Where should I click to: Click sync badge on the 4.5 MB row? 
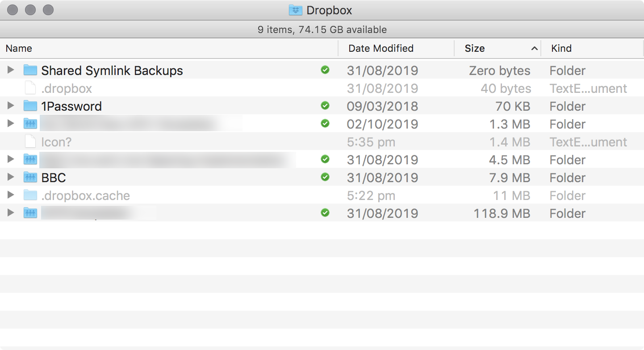(325, 159)
